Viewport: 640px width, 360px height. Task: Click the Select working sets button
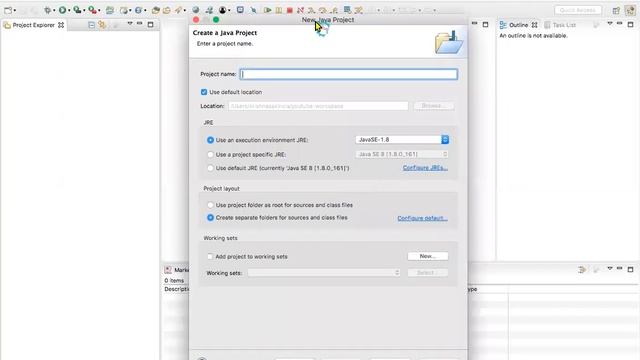click(x=428, y=273)
